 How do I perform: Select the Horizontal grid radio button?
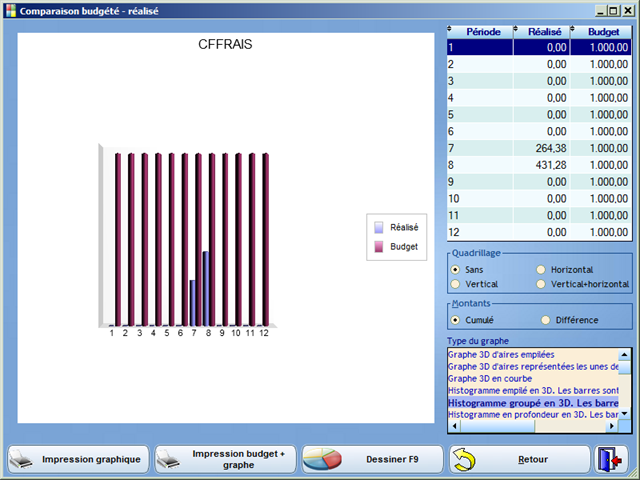point(542,270)
